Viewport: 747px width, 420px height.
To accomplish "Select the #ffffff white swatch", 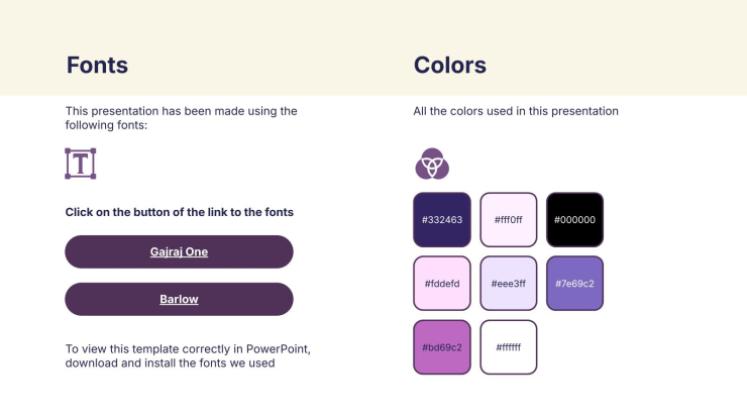I will pyautogui.click(x=508, y=347).
